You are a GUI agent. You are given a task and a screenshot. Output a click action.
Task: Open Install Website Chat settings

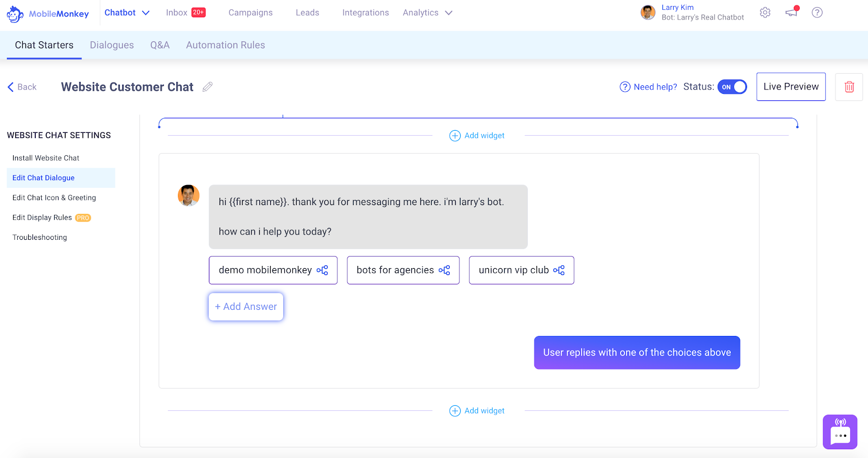pos(46,158)
